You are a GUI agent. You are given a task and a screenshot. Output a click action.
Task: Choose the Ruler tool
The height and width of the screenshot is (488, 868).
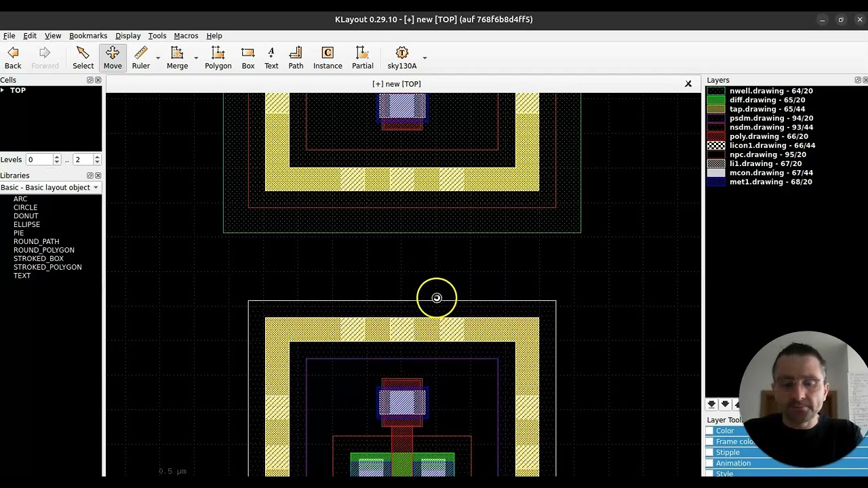coord(140,58)
